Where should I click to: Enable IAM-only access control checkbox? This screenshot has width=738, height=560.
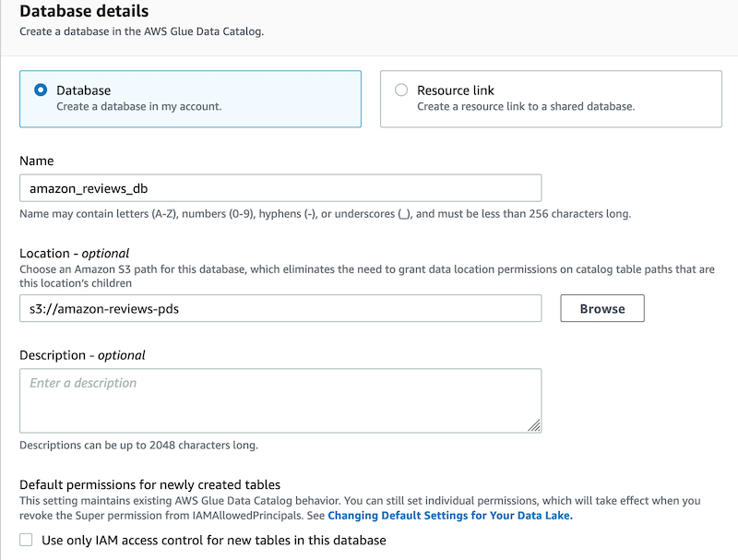coord(26,540)
